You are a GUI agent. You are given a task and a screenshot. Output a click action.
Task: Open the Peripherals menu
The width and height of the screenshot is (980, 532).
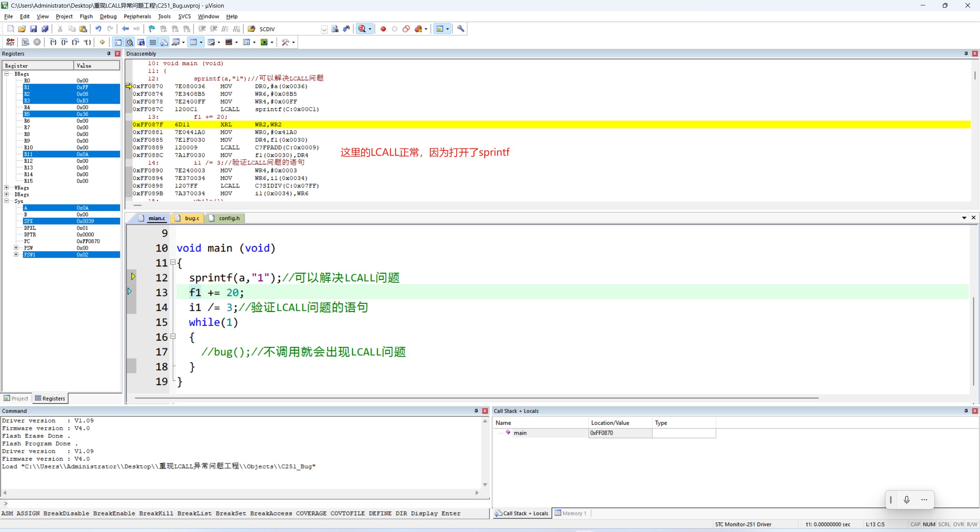pyautogui.click(x=137, y=16)
